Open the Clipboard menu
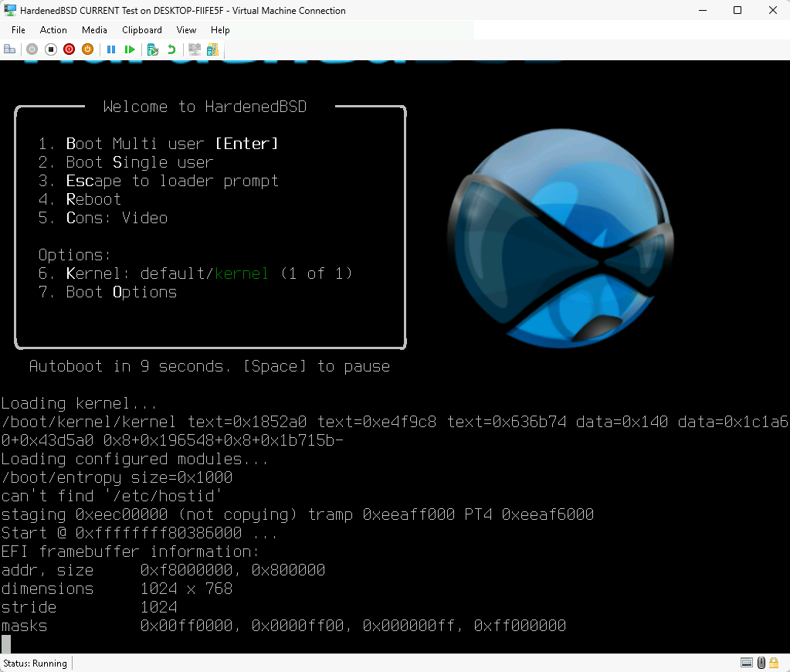 pos(142,30)
